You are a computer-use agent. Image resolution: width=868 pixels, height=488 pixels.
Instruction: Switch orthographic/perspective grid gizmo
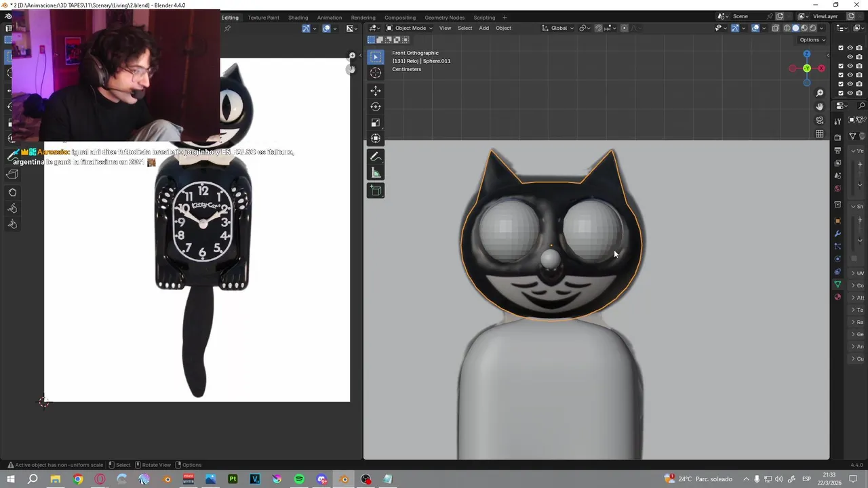pos(819,134)
